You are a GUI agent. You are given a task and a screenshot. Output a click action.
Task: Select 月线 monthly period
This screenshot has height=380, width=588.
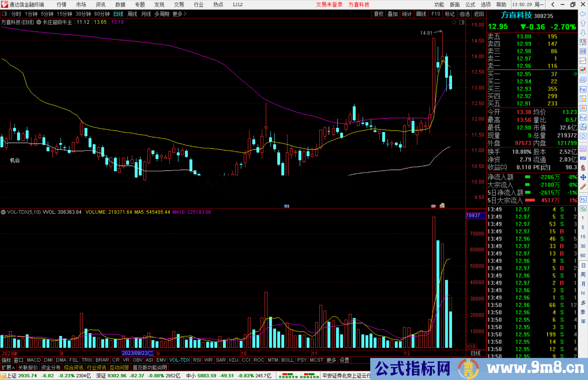[146, 14]
